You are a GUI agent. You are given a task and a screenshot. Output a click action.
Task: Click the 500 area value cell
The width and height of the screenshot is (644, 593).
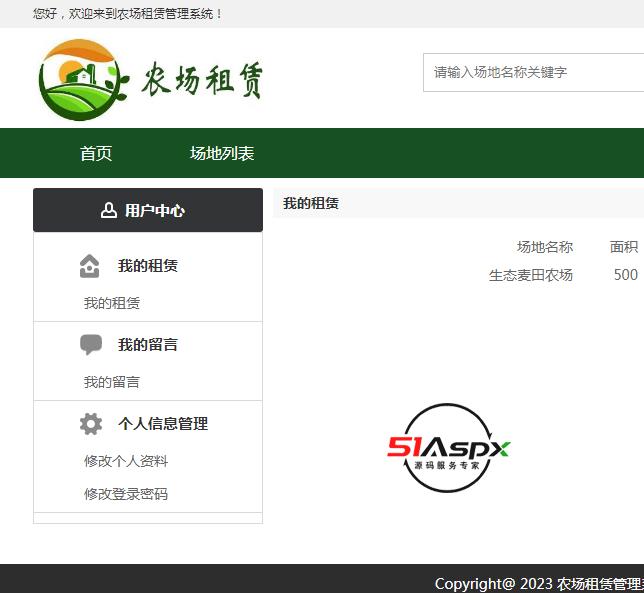click(x=626, y=275)
